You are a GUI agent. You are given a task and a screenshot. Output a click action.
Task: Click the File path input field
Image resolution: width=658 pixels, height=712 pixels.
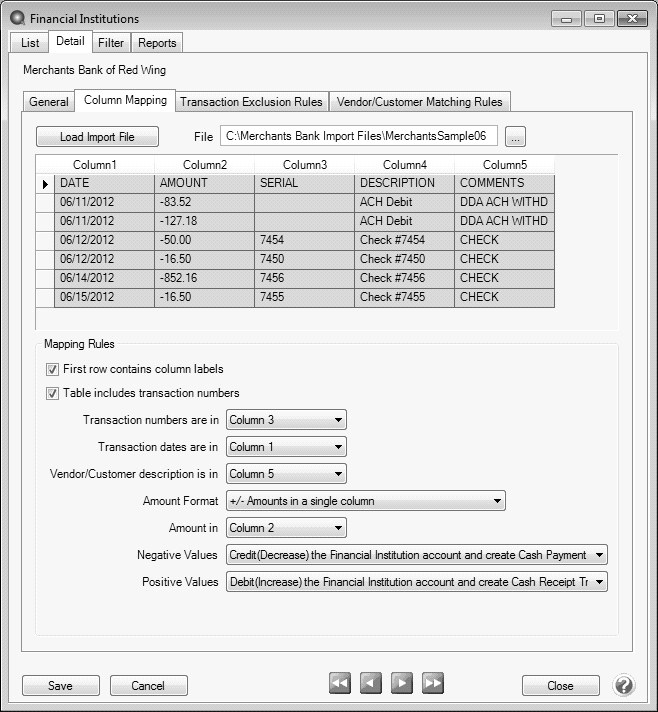pos(359,136)
